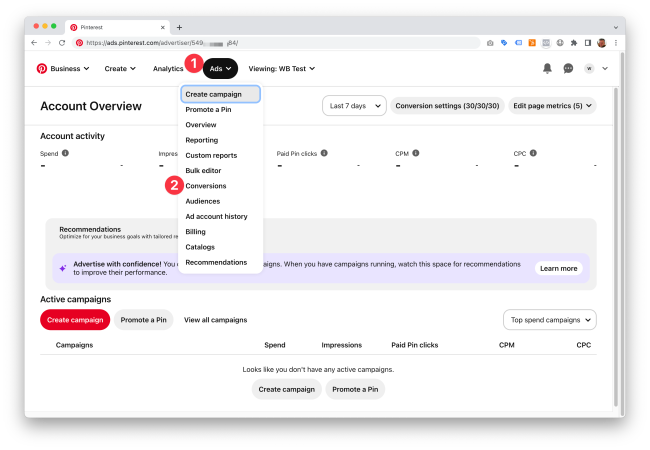
Task: Open the messages speech bubble icon
Action: (x=568, y=69)
